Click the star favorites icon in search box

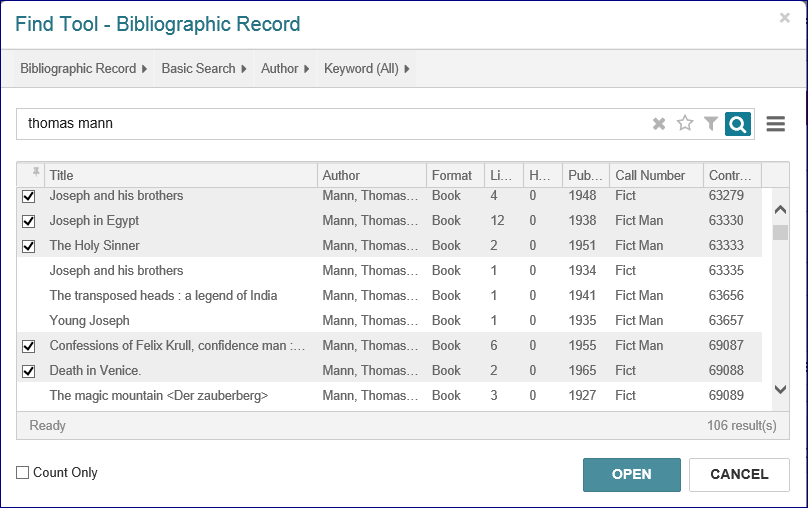coord(685,124)
